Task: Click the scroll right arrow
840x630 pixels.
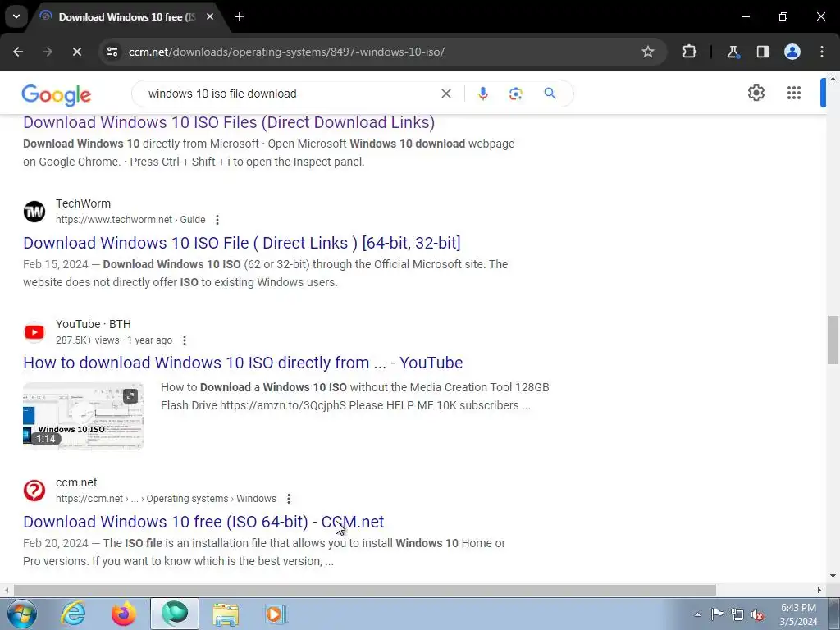Action: pyautogui.click(x=819, y=590)
